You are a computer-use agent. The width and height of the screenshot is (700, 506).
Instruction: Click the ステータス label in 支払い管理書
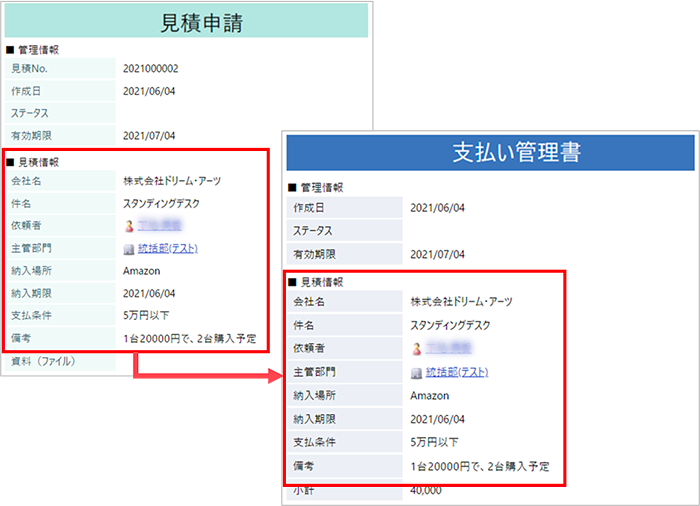pyautogui.click(x=313, y=231)
